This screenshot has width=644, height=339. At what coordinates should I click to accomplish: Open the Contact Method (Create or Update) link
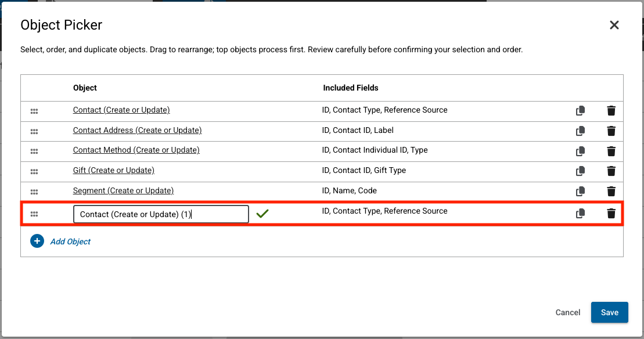click(x=136, y=150)
